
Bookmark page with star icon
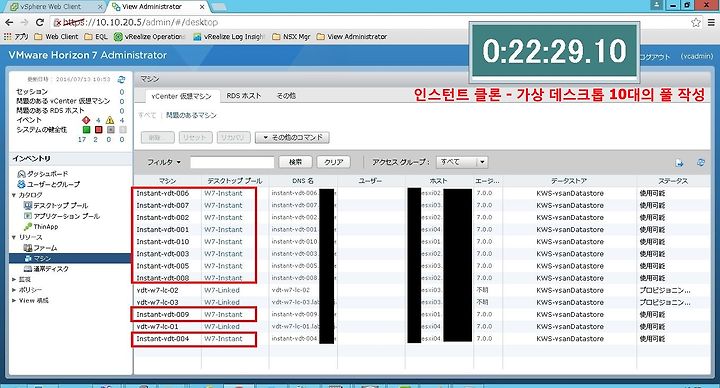point(696,22)
